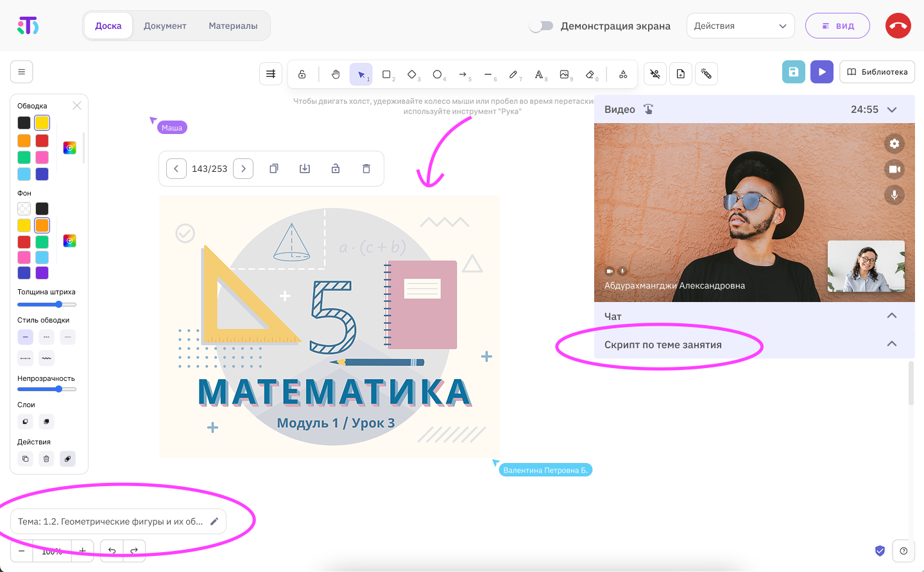The image size is (924, 572).
Task: Open the Материалы tab
Action: [x=233, y=26]
